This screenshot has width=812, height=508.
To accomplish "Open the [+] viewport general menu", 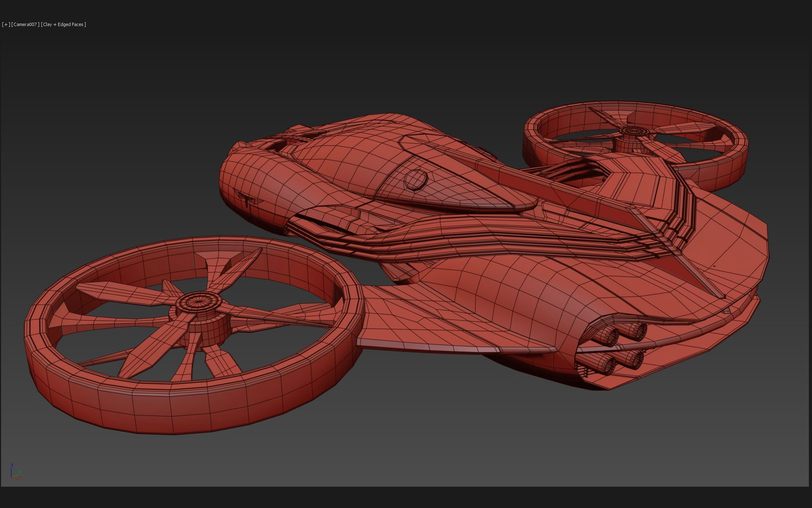I will (6, 24).
